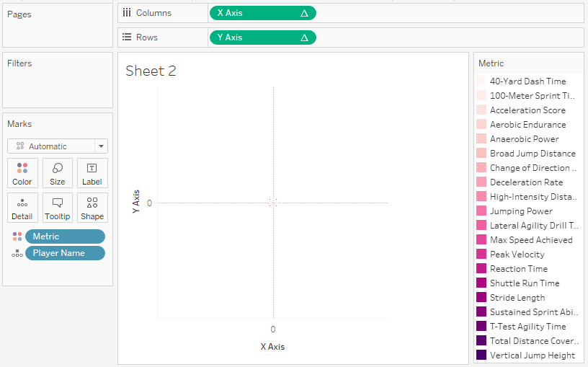Select the Metric pill in Marks
The height and width of the screenshot is (367, 588).
(65, 236)
